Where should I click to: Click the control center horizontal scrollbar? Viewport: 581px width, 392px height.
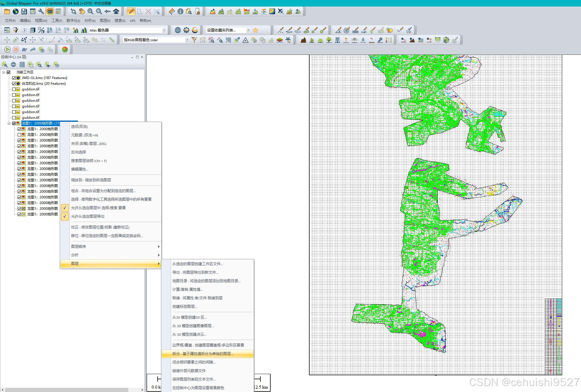click(67, 389)
